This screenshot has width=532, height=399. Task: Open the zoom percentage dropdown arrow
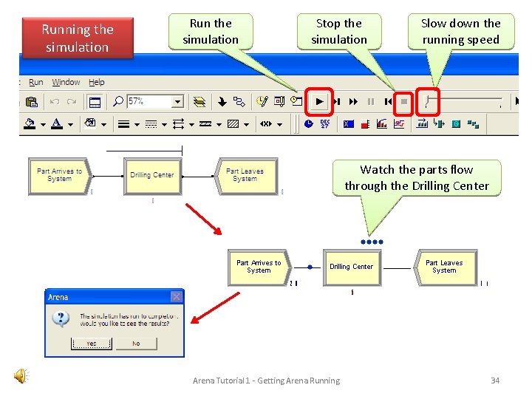point(177,101)
